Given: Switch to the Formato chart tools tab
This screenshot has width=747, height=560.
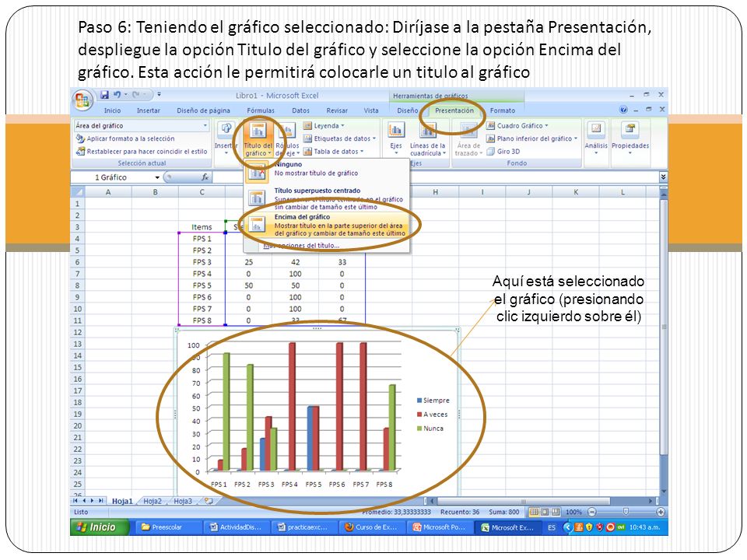Looking at the screenshot, I should 503,110.
